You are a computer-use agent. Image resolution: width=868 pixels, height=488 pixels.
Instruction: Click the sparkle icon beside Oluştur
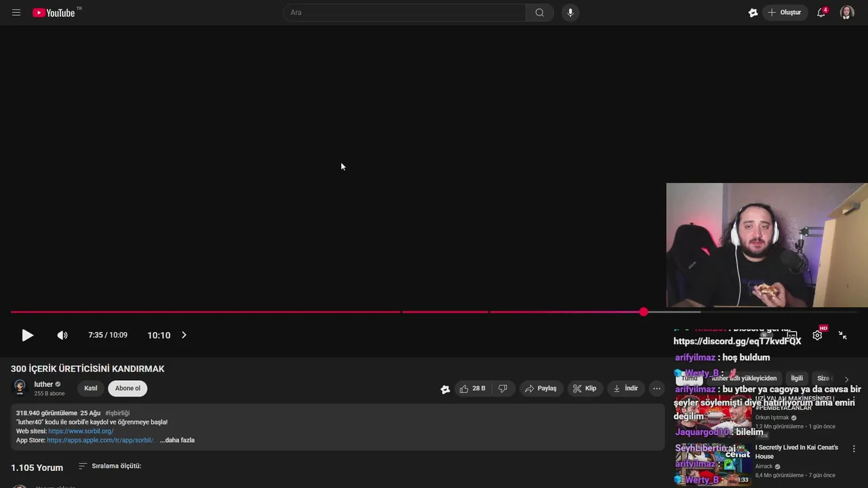pos(753,12)
